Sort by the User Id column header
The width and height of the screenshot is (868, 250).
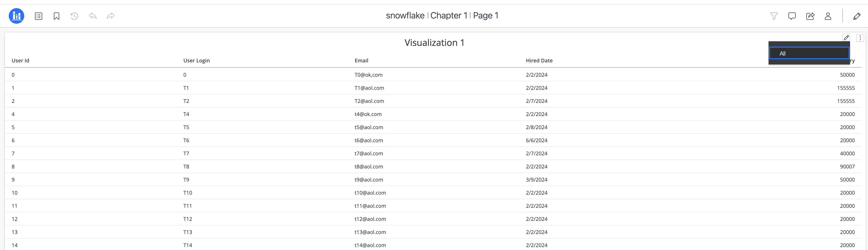coord(21,61)
